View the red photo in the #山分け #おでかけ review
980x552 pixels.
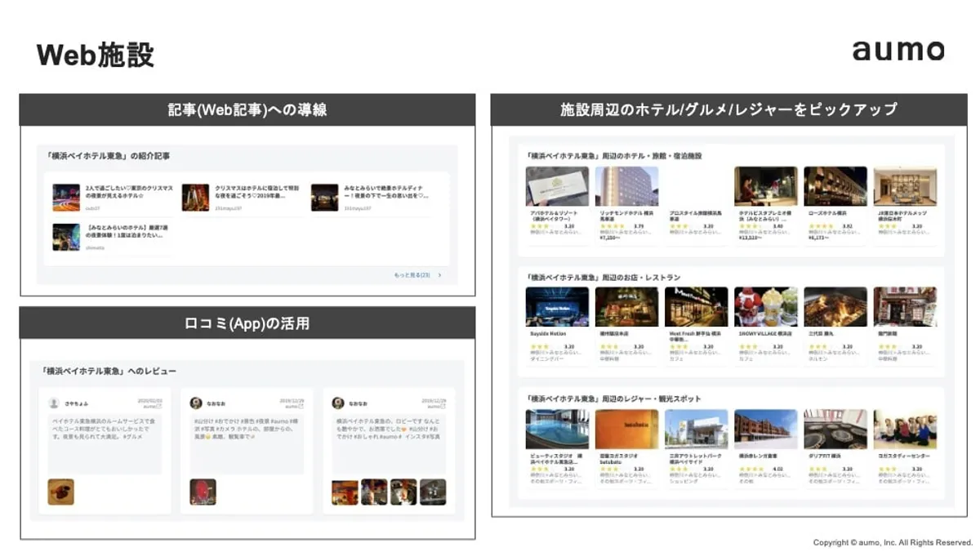(203, 492)
